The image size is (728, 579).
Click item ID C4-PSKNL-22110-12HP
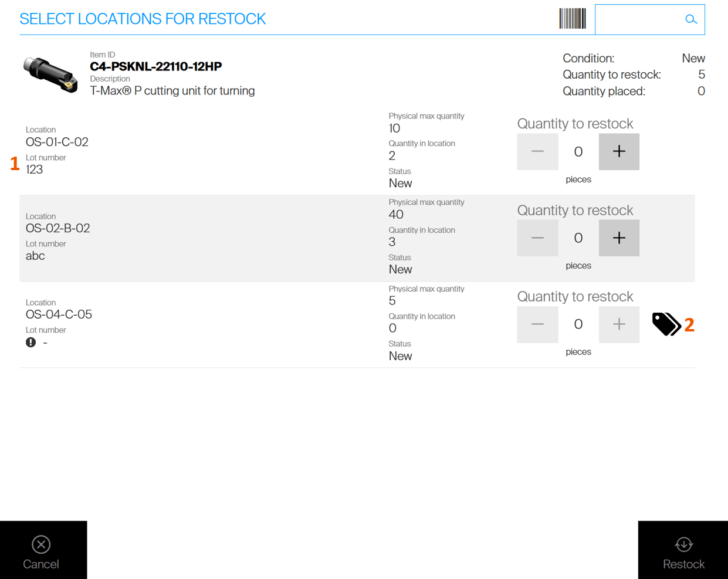click(x=155, y=66)
